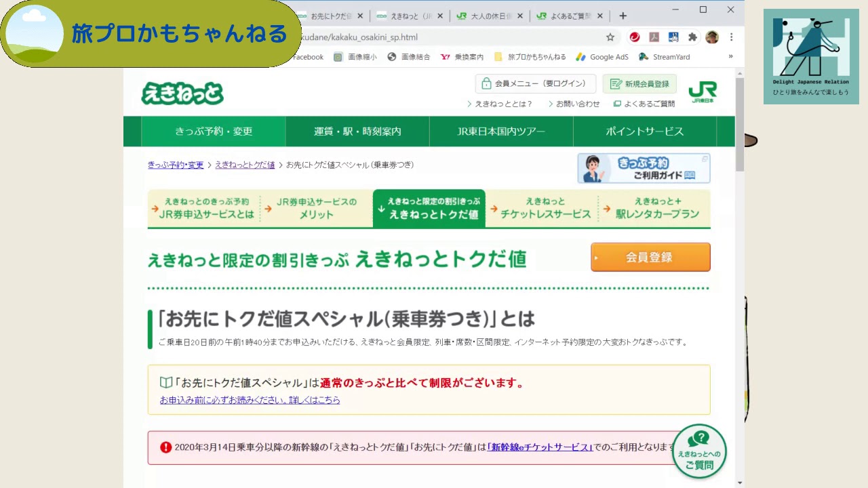Click the blue extension icon beside Acrobat
This screenshot has height=488, width=868.
click(673, 37)
